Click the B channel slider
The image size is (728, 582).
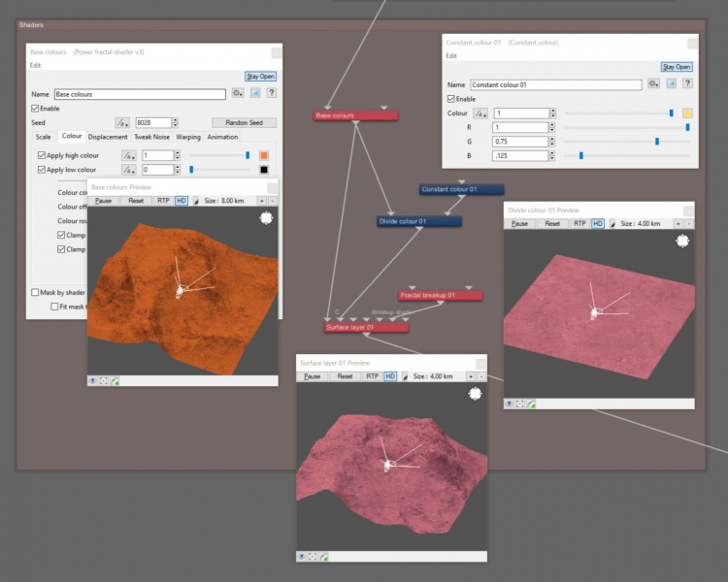[x=627, y=156]
